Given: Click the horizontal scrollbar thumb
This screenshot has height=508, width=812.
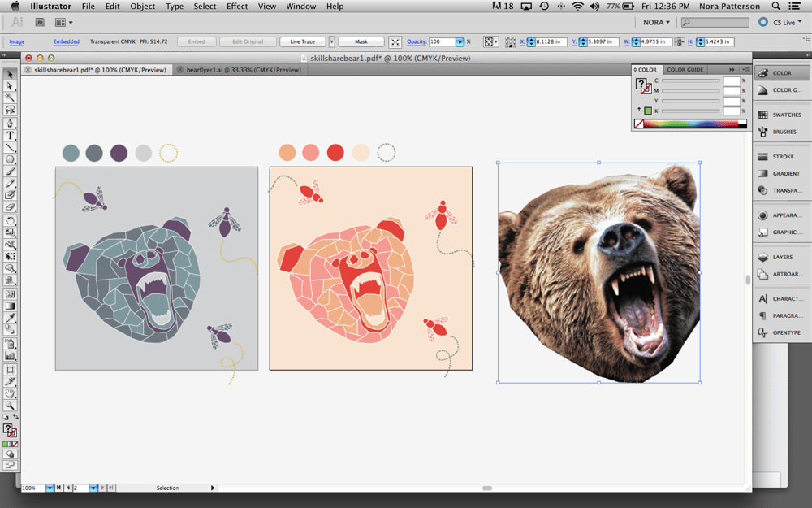Looking at the screenshot, I should tap(486, 488).
